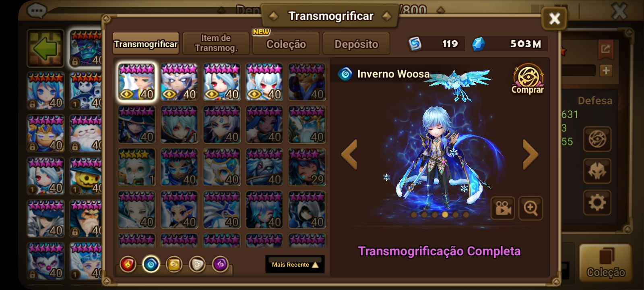Open the gear settings icon

point(597,202)
